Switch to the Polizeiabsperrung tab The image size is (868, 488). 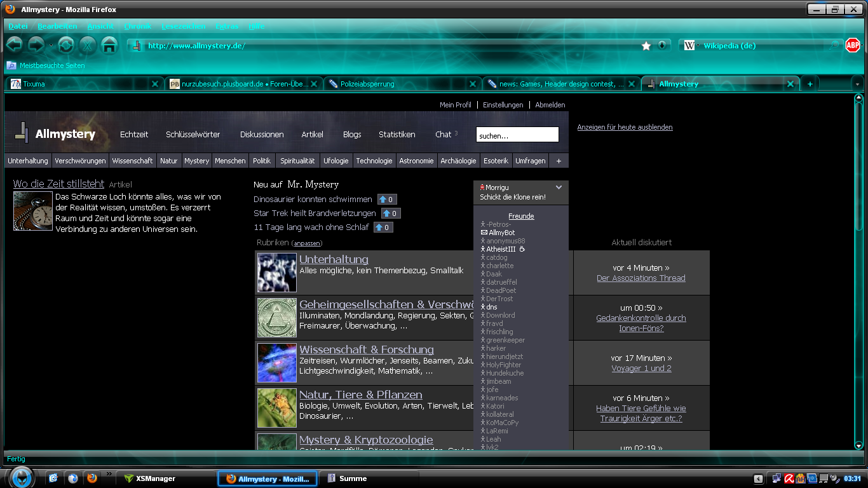367,84
